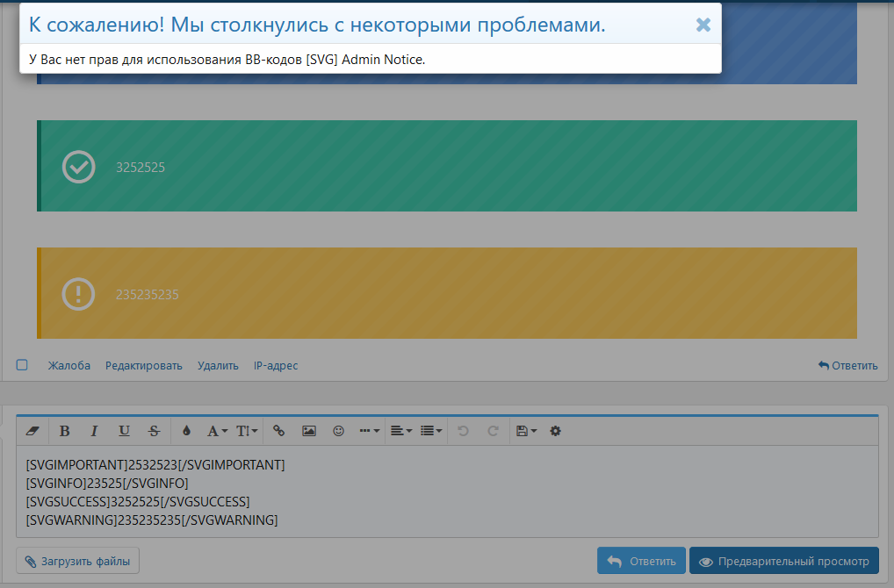The height and width of the screenshot is (588, 894).
Task: Apply Strikethrough formatting
Action: [x=154, y=431]
